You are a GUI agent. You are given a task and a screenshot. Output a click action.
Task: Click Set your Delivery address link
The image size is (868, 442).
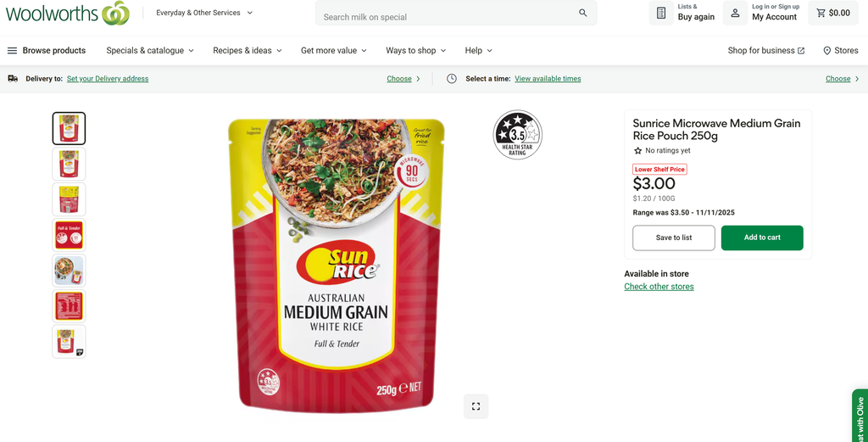click(x=108, y=79)
